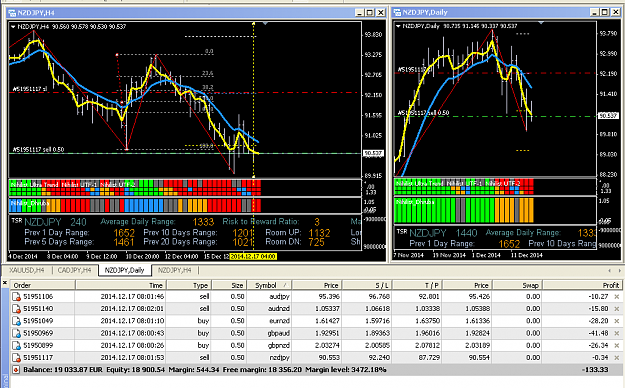The height and width of the screenshot is (388, 625).
Task: Click the order time 2014.12.17 08:00:26
Action: click(132, 345)
